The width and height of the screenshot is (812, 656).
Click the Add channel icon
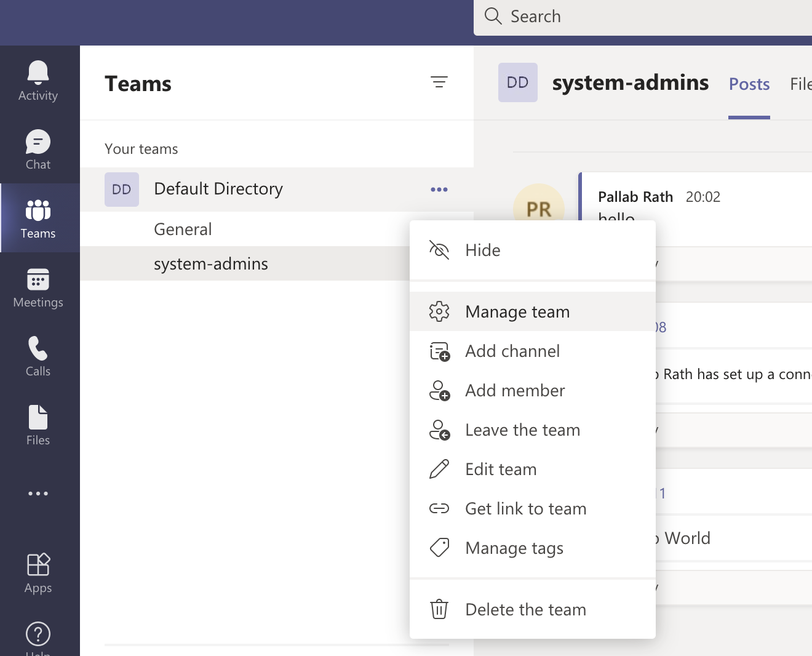pyautogui.click(x=439, y=351)
